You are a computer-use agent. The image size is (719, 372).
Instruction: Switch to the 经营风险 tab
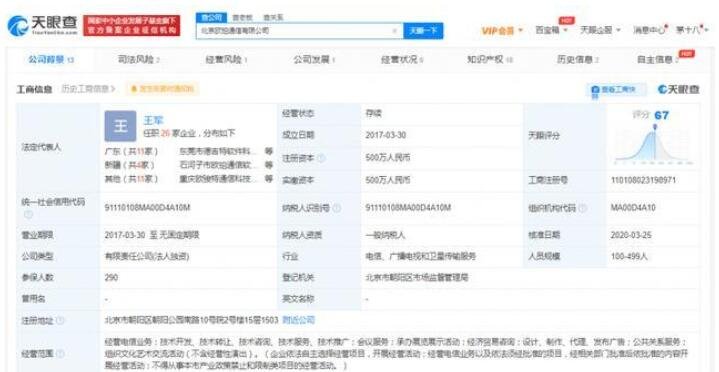click(227, 60)
